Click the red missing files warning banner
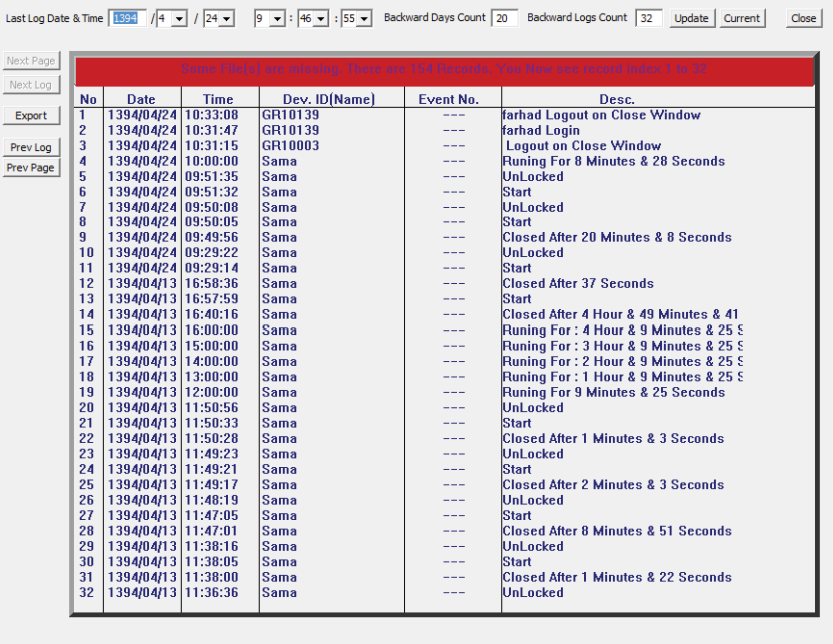Image resolution: width=833 pixels, height=644 pixels. 444,70
